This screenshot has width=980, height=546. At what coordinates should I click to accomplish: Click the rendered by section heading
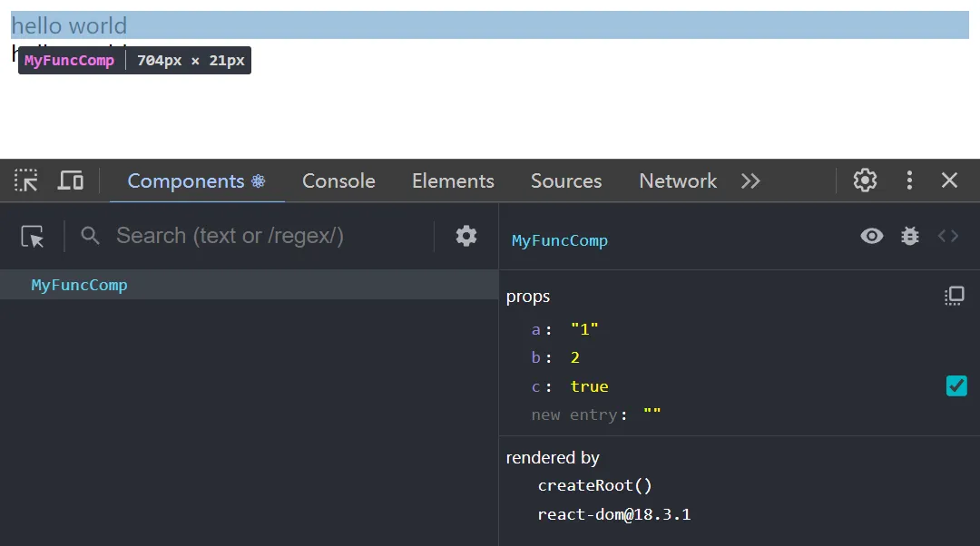(x=553, y=458)
